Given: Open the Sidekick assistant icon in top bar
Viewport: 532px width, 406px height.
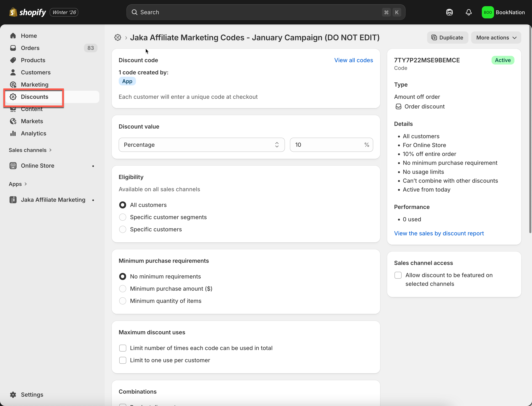Looking at the screenshot, I should tap(449, 12).
